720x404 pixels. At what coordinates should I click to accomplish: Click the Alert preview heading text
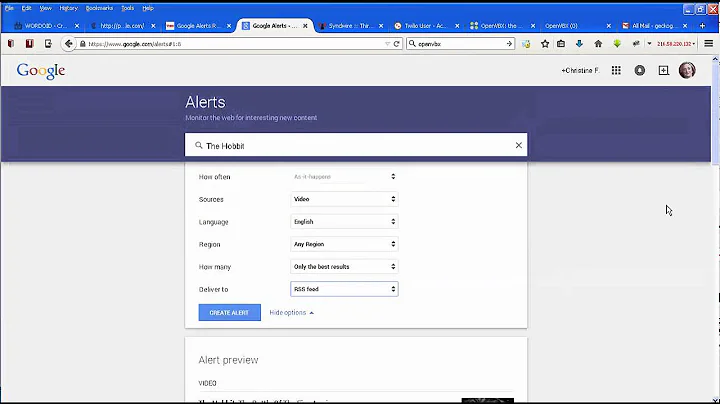[228, 360]
